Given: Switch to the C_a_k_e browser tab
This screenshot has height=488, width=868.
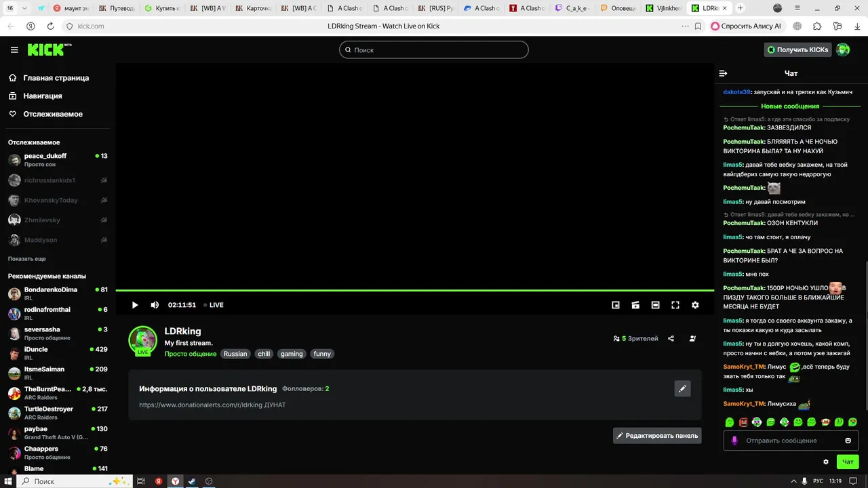Looking at the screenshot, I should pyautogui.click(x=573, y=8).
